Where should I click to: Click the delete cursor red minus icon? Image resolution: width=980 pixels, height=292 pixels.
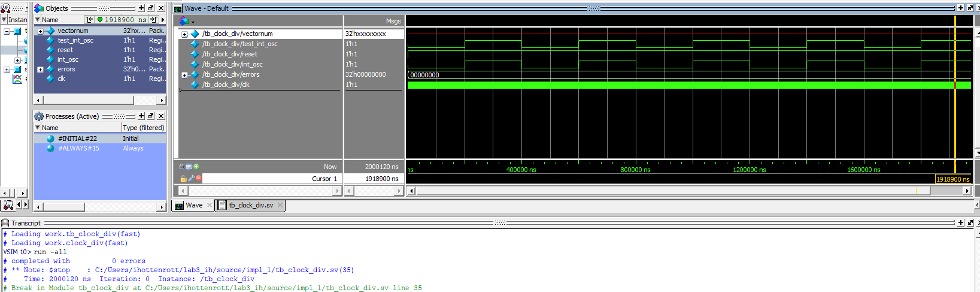199,178
